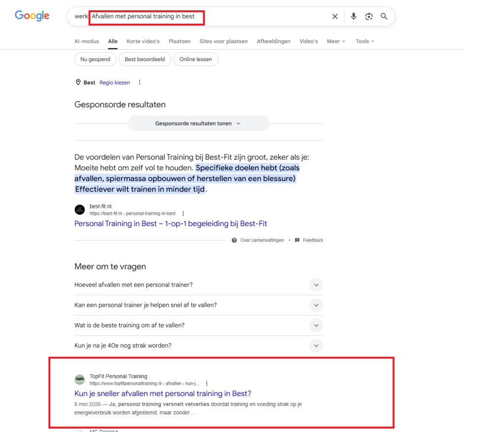The height and width of the screenshot is (432, 504).
Task: Switch to the AI-modus tab
Action: click(x=87, y=41)
